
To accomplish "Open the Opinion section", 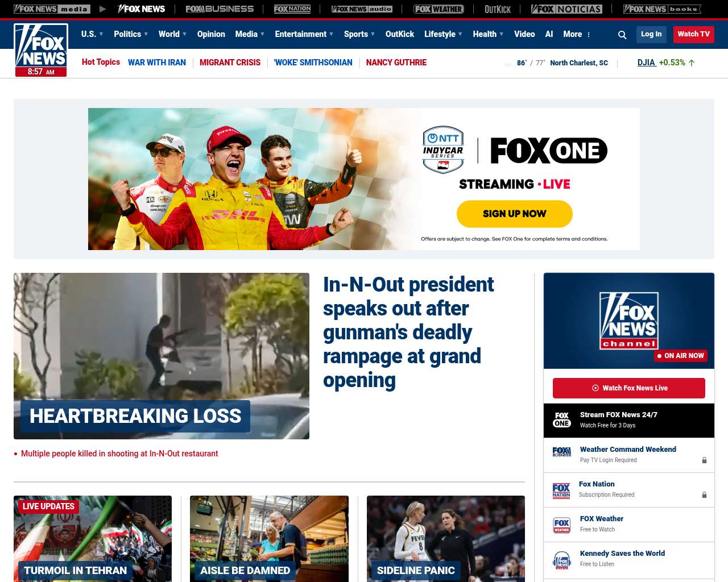I will [x=211, y=34].
